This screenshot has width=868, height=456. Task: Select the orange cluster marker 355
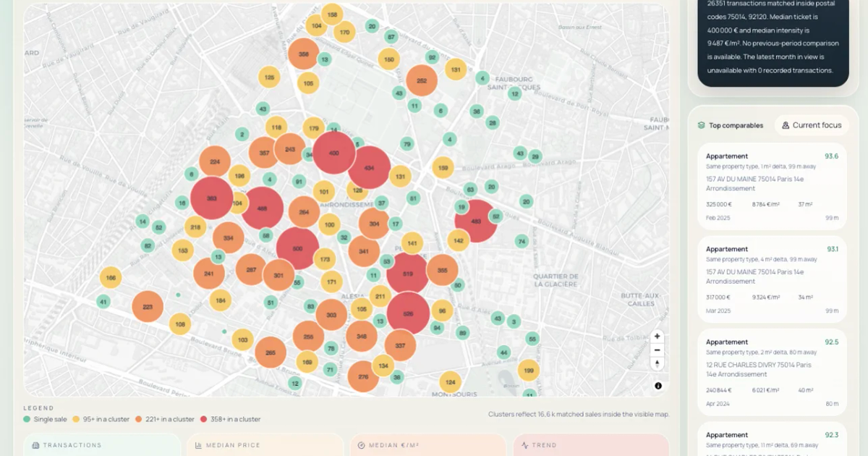(442, 270)
